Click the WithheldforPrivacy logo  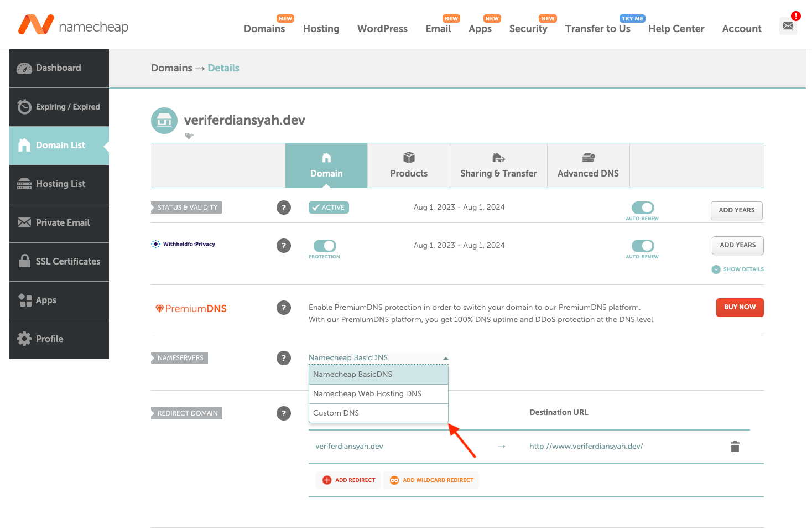coord(184,244)
